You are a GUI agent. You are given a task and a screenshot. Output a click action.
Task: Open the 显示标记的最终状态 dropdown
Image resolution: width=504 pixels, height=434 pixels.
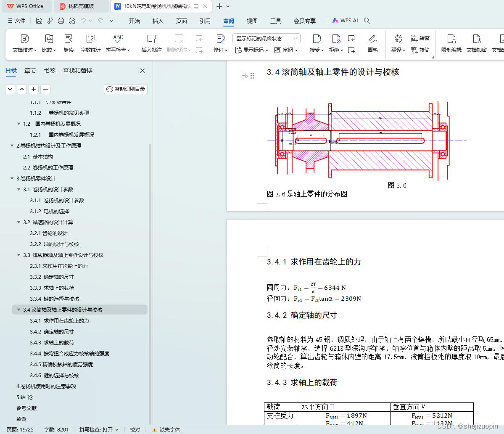[267, 38]
